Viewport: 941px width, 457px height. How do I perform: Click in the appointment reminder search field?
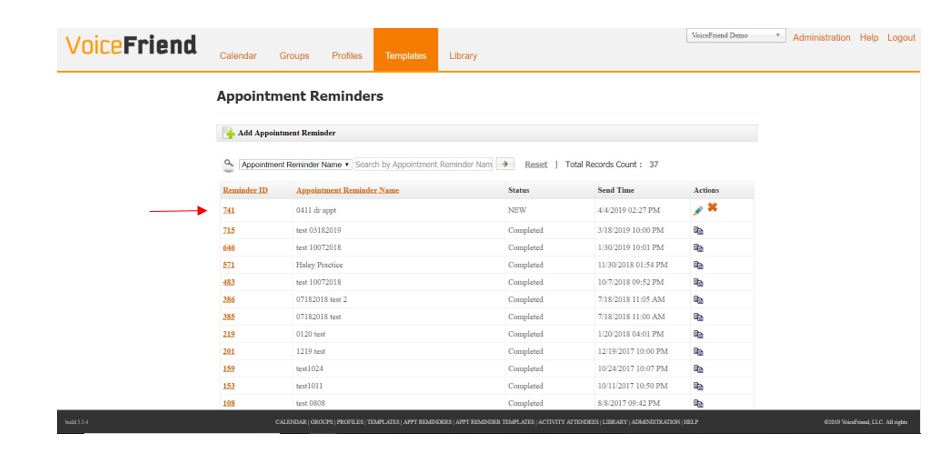(x=424, y=164)
